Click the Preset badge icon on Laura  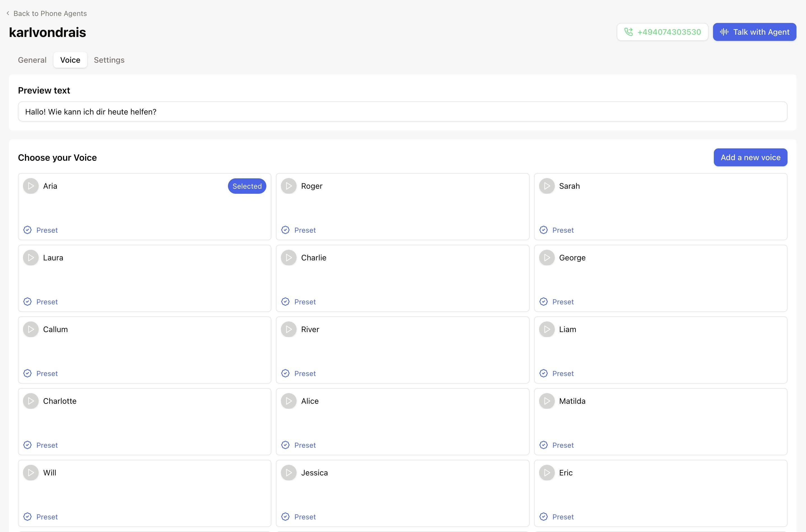[x=27, y=302]
